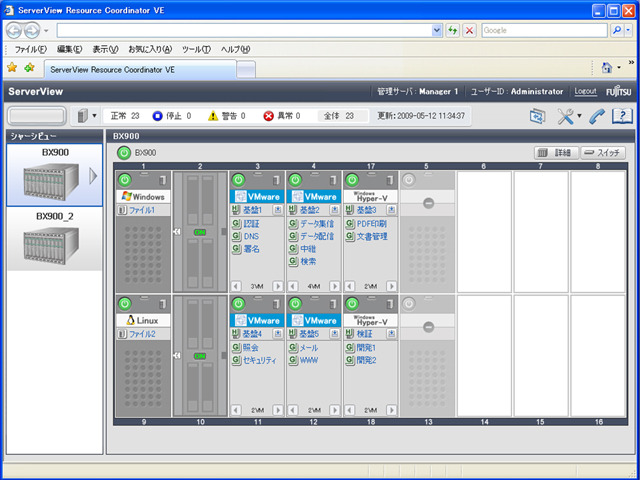Click the 詳細 details button
The width and height of the screenshot is (640, 480).
[557, 153]
